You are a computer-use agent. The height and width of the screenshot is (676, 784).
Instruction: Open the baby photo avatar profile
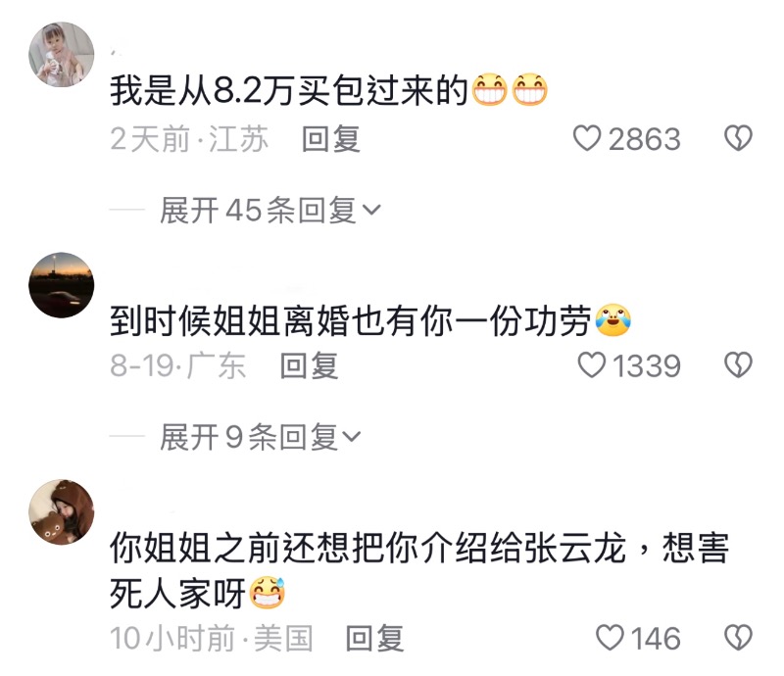click(x=62, y=55)
